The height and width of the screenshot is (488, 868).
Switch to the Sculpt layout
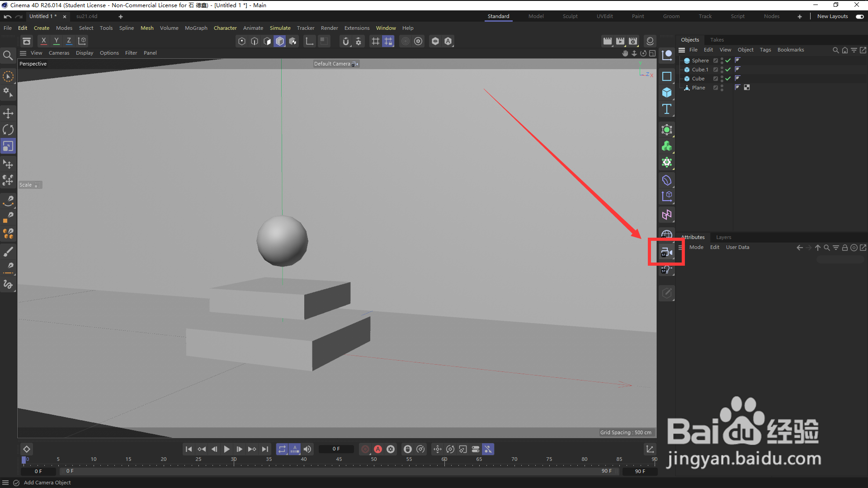click(570, 16)
